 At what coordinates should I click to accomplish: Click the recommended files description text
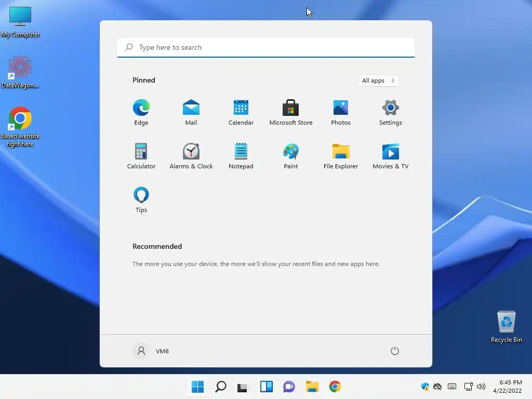256,263
